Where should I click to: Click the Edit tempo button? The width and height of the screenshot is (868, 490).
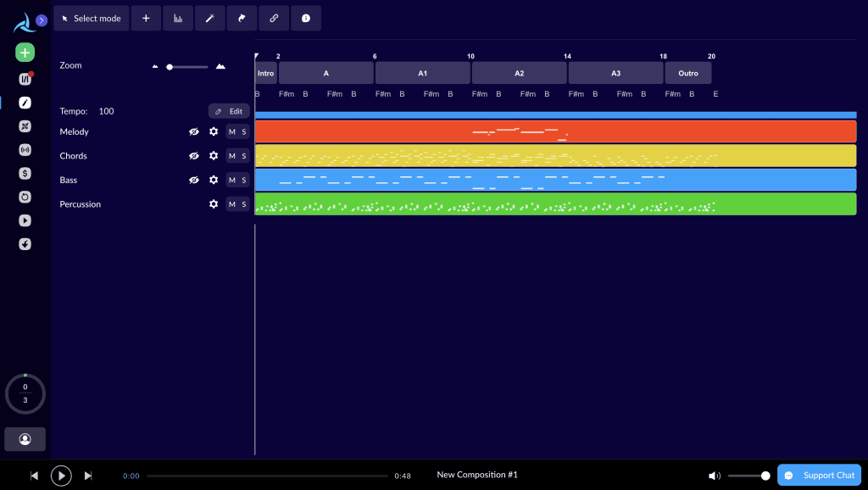pyautogui.click(x=229, y=111)
